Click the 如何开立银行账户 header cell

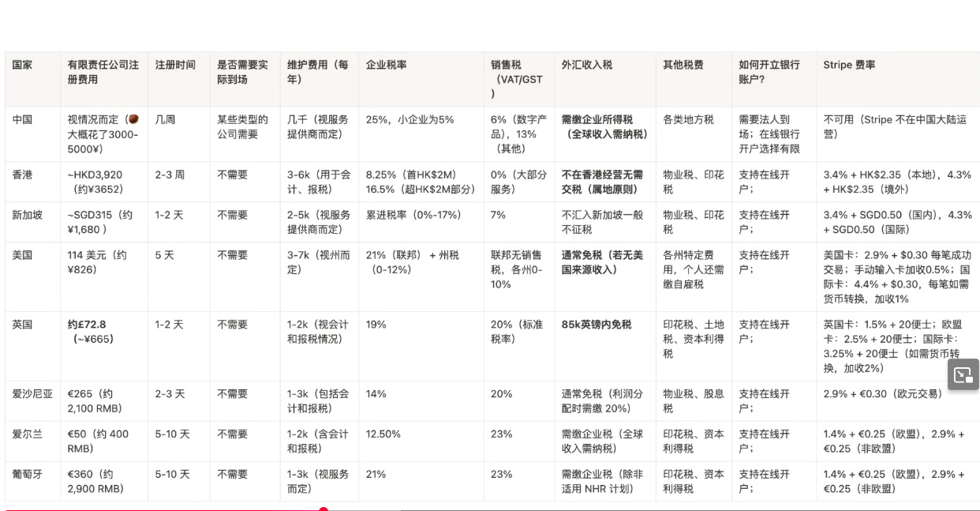pyautogui.click(x=769, y=72)
